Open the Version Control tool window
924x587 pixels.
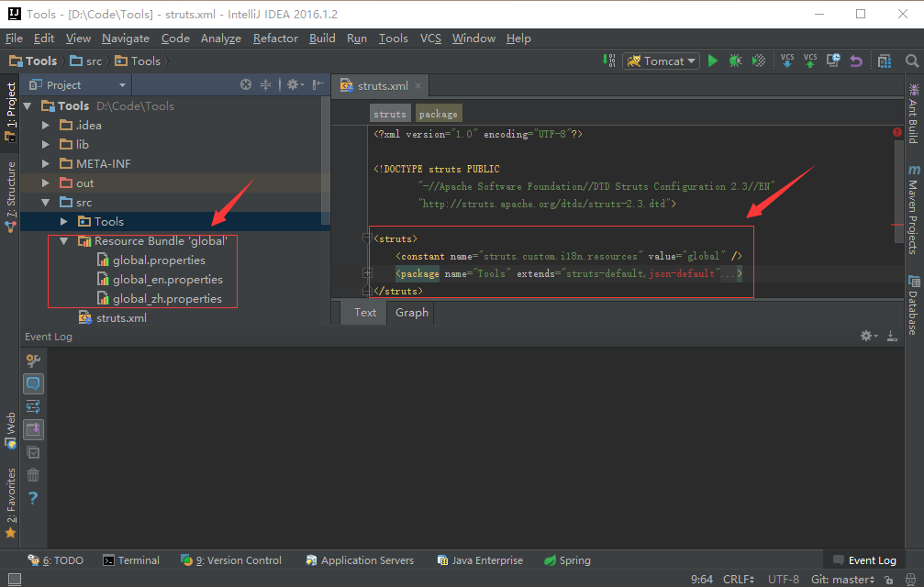[x=231, y=559]
